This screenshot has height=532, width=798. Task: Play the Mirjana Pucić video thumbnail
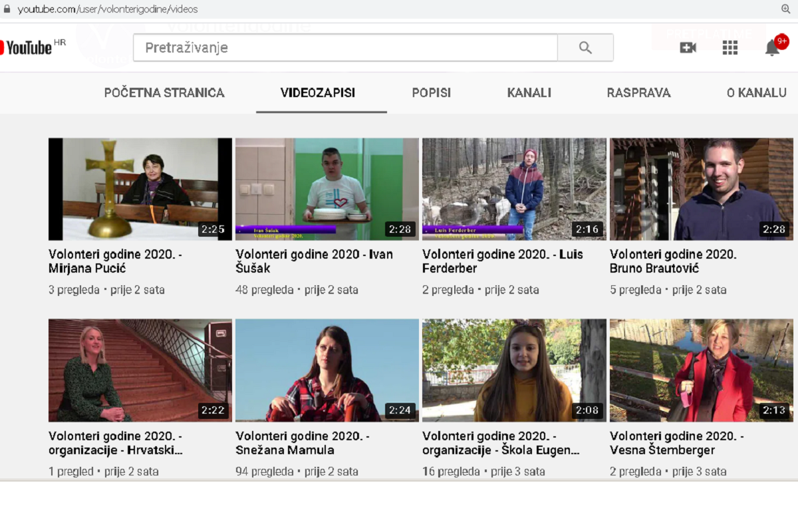click(140, 189)
